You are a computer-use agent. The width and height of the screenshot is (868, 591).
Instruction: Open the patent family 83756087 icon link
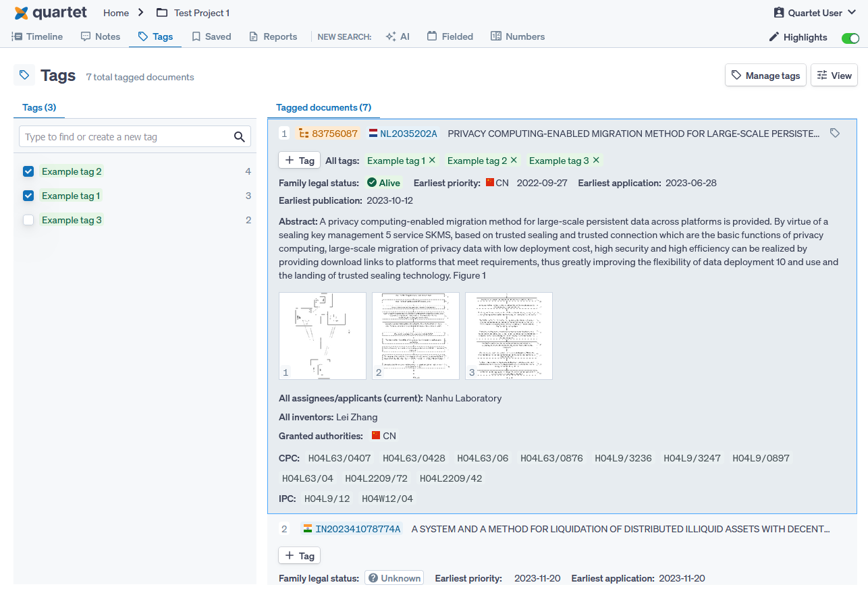pyautogui.click(x=304, y=134)
